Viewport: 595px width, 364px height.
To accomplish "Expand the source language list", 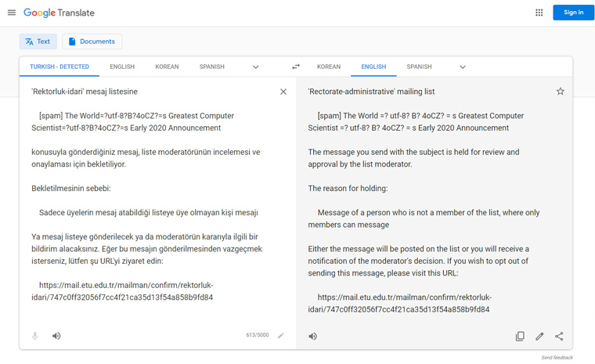I will tap(256, 67).
